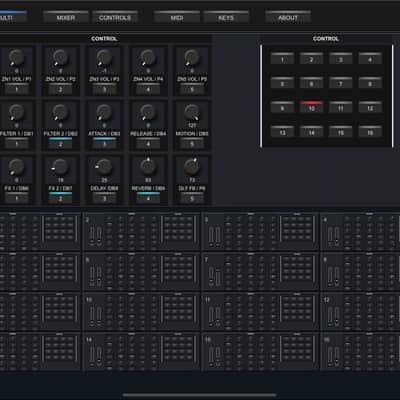Select button 16 in right CONTROL grid

click(370, 132)
